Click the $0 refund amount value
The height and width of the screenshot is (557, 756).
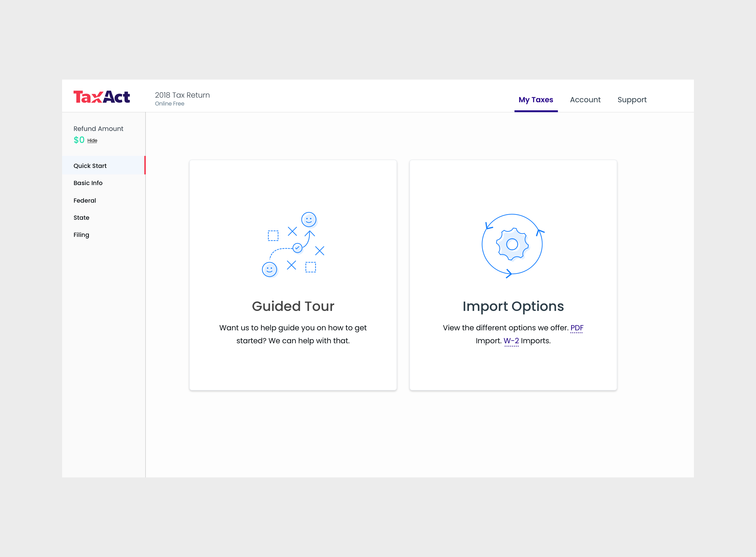pos(79,140)
